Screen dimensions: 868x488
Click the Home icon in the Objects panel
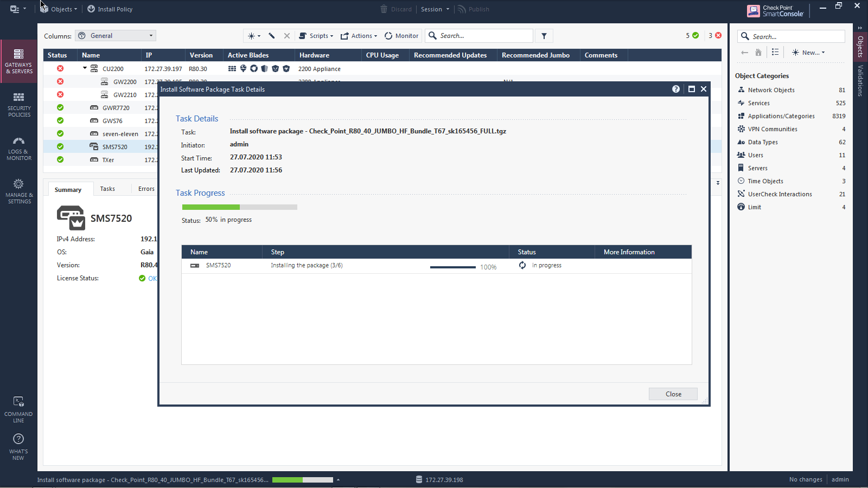pyautogui.click(x=758, y=52)
